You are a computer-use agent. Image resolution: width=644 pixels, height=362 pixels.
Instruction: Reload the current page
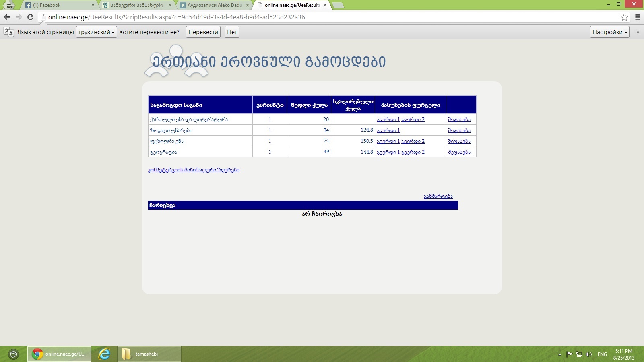click(x=30, y=17)
